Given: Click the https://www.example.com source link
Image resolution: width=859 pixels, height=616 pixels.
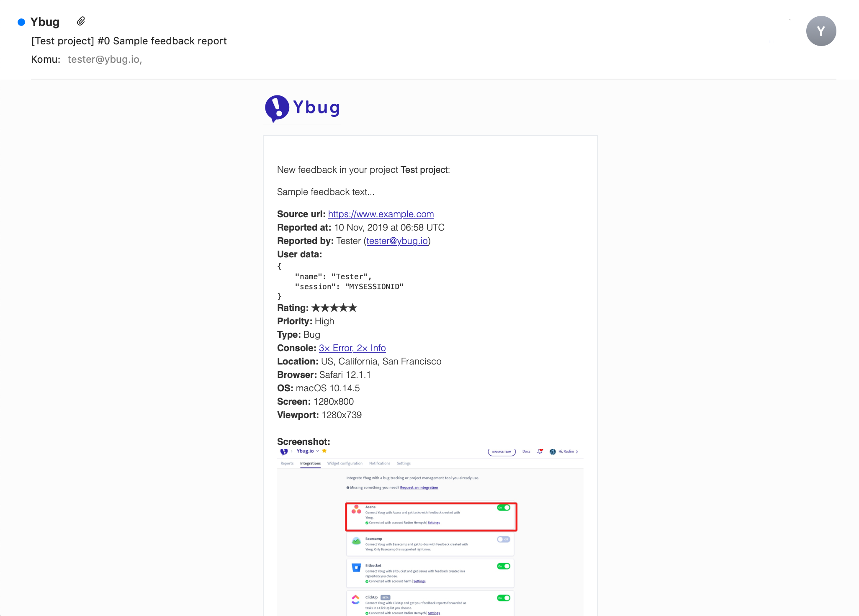Looking at the screenshot, I should pos(381,214).
